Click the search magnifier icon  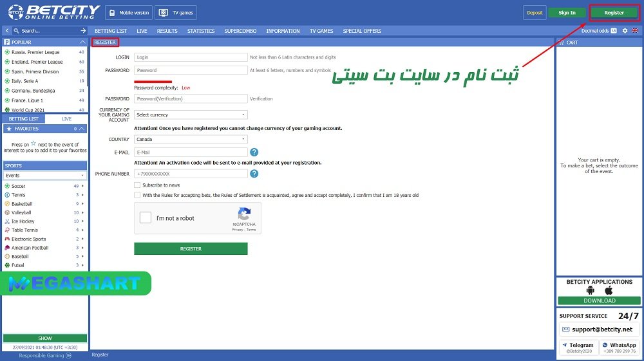[16, 31]
